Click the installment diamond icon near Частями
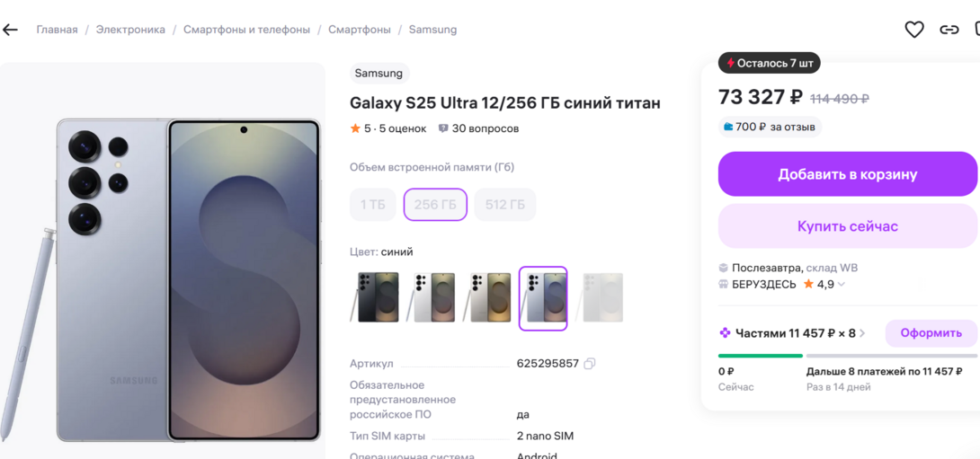This screenshot has height=459, width=980. (725, 333)
